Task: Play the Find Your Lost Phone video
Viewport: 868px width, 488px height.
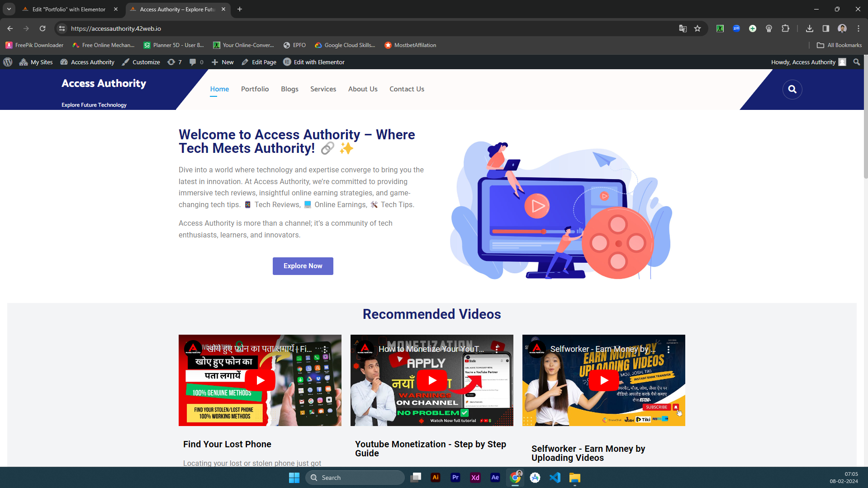Action: pyautogui.click(x=260, y=380)
